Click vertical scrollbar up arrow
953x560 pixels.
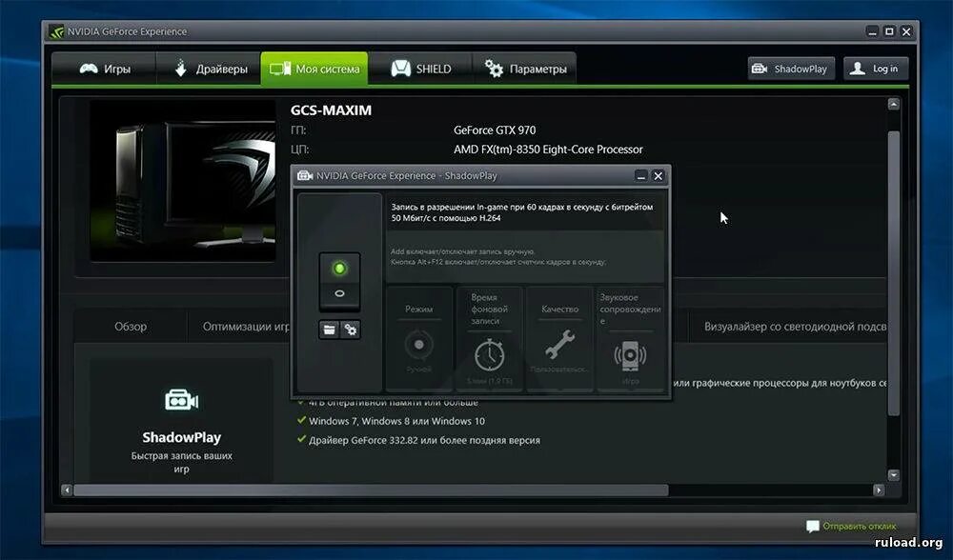click(894, 105)
